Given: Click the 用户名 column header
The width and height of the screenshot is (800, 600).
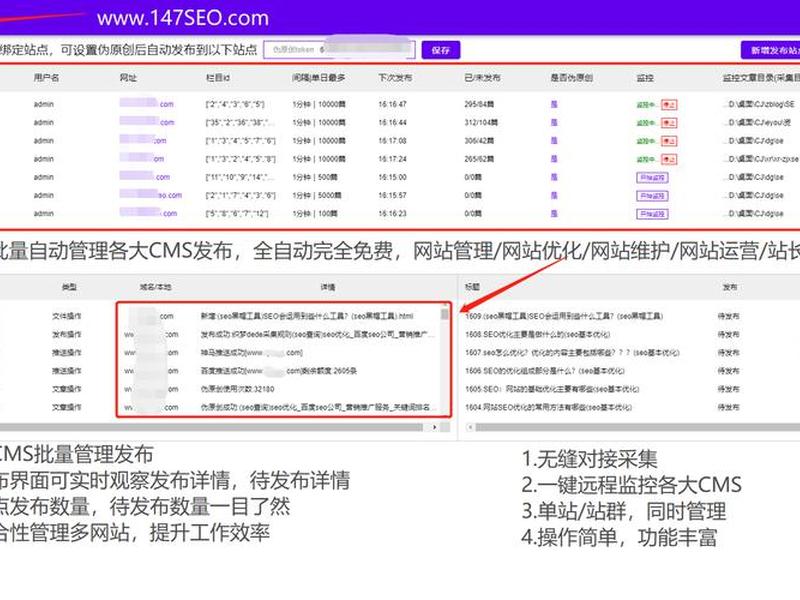Looking at the screenshot, I should tap(46, 78).
